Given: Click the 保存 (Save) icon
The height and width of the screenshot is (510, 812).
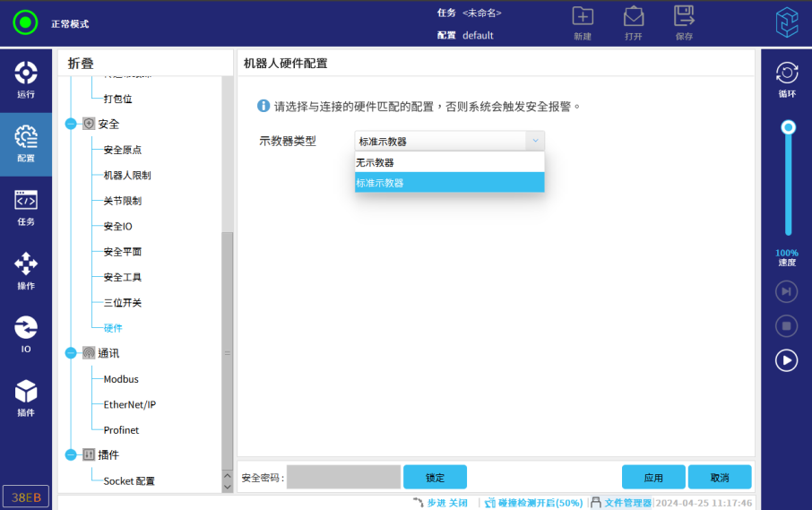Looking at the screenshot, I should point(684,22).
